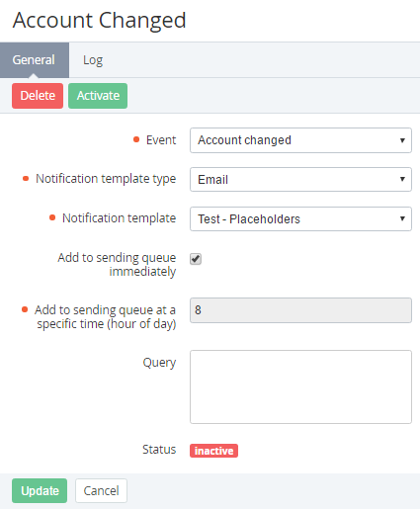Switch to the Log tab

click(x=93, y=60)
